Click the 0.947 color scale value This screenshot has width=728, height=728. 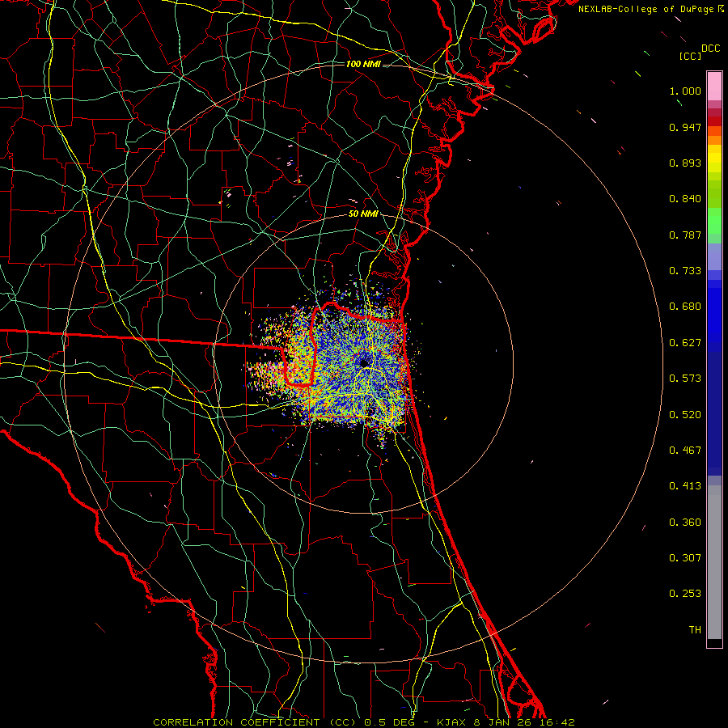click(685, 127)
